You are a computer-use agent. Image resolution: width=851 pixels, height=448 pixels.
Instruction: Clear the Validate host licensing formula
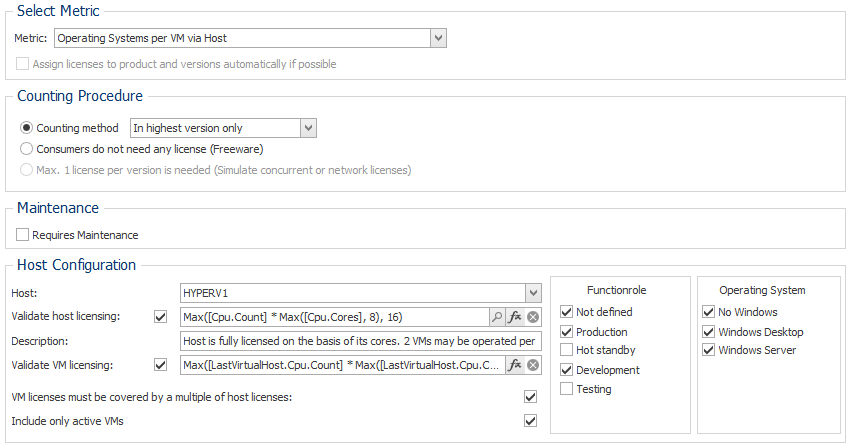point(533,317)
